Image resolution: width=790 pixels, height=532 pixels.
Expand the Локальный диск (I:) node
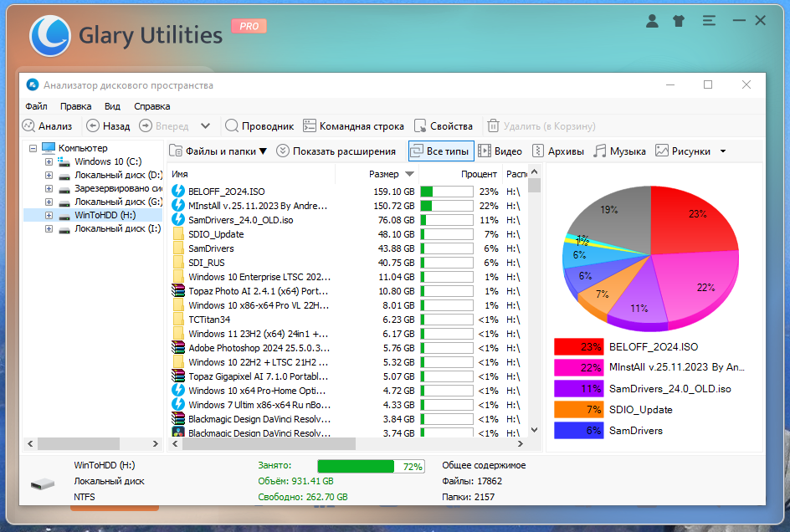[49, 228]
